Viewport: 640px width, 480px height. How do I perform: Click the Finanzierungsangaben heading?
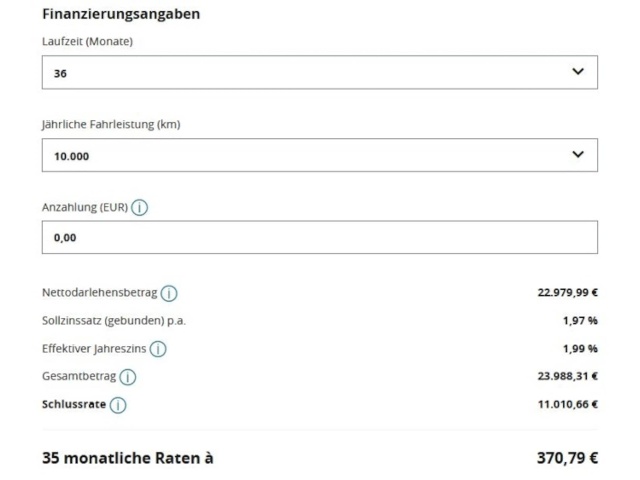(x=121, y=14)
